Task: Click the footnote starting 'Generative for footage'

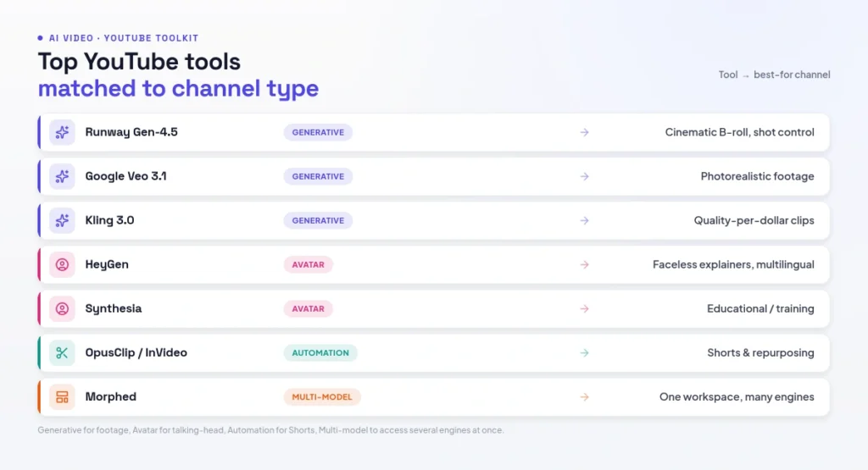Action: [270, 430]
